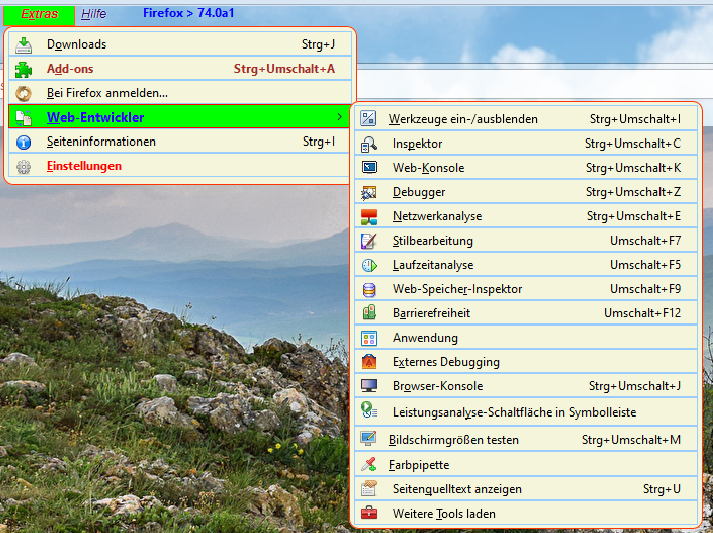The width and height of the screenshot is (713, 533).
Task: Select Bildschirmgrößen testen
Action: click(x=454, y=440)
